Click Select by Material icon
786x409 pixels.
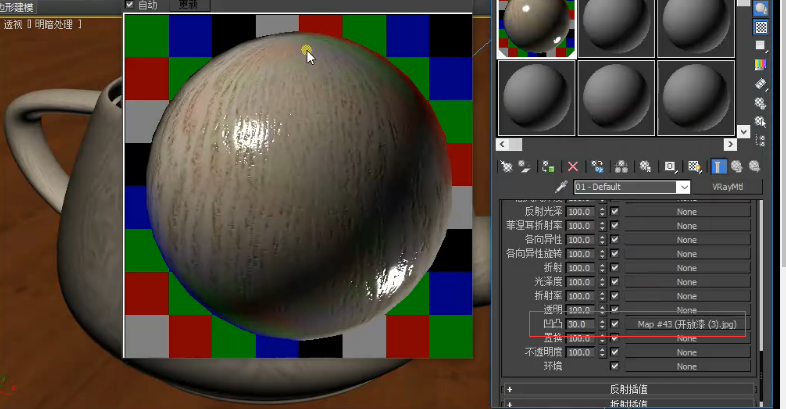[761, 121]
